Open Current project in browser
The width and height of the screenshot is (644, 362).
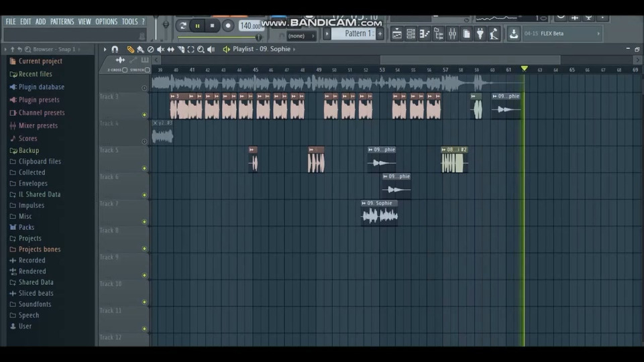[40, 61]
